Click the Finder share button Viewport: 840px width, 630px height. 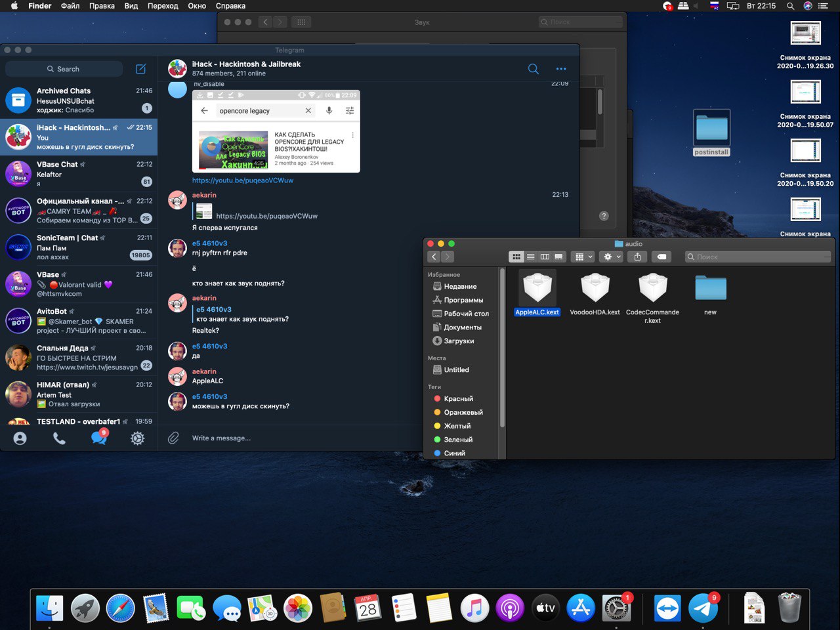point(637,257)
